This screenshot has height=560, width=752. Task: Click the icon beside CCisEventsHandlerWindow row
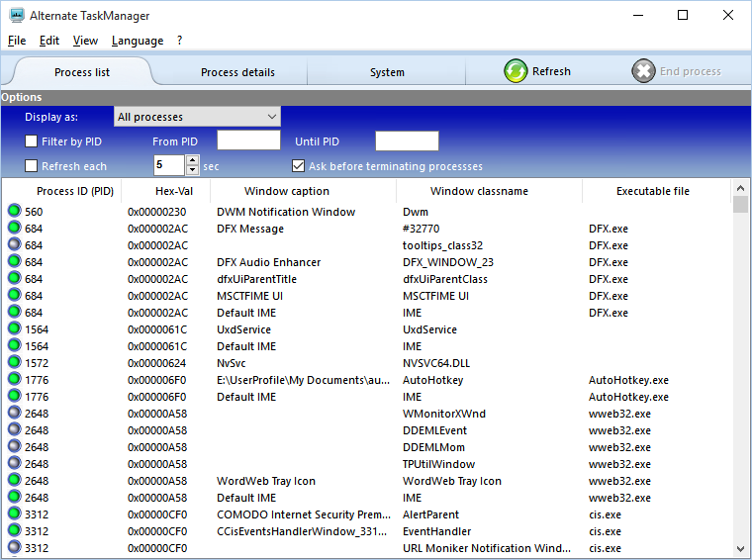tap(15, 529)
